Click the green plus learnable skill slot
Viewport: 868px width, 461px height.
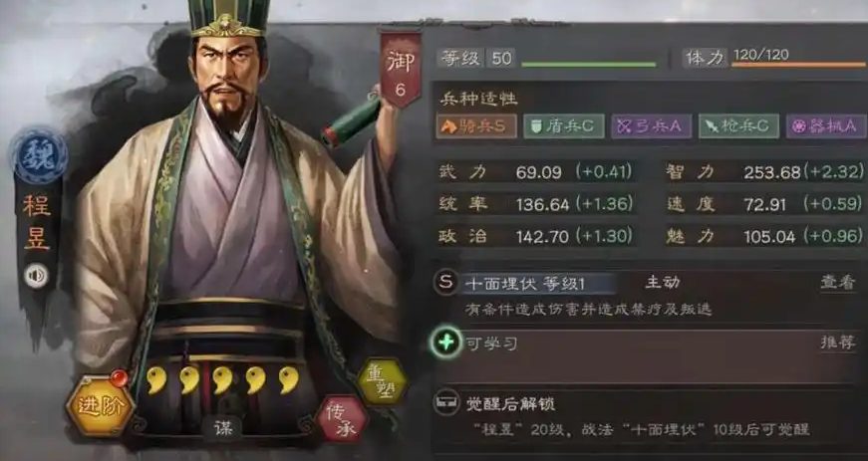[446, 343]
